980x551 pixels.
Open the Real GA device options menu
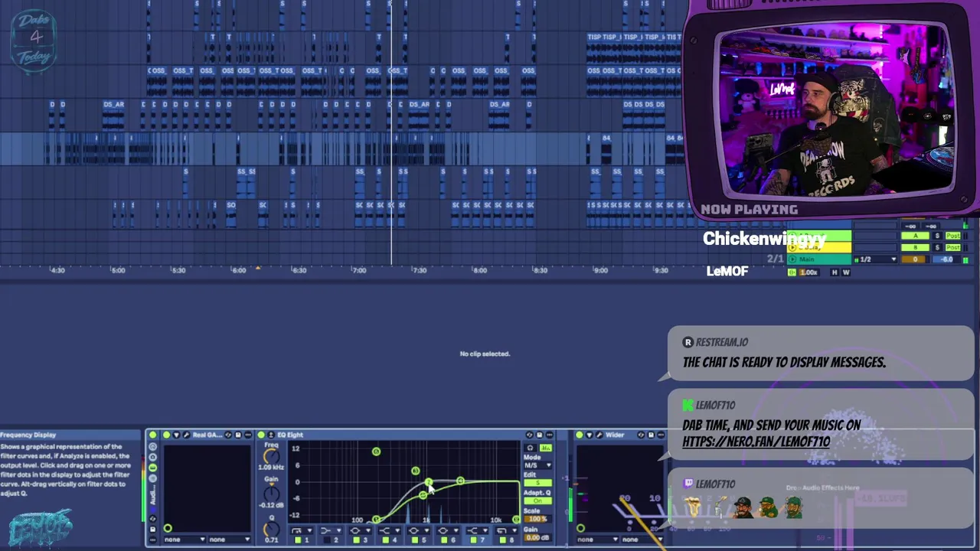click(248, 435)
